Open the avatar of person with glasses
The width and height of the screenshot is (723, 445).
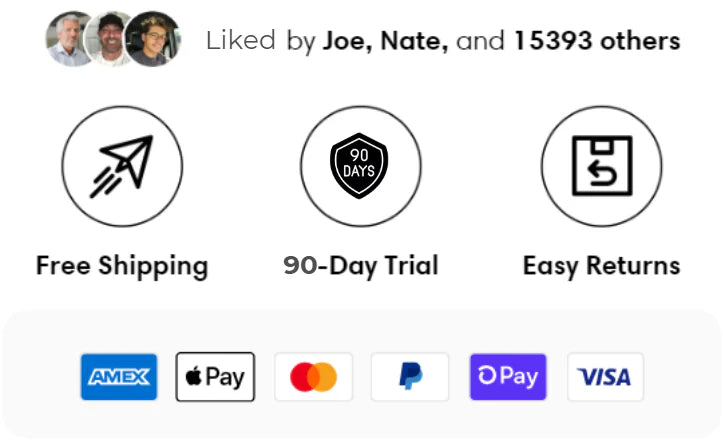[153, 40]
